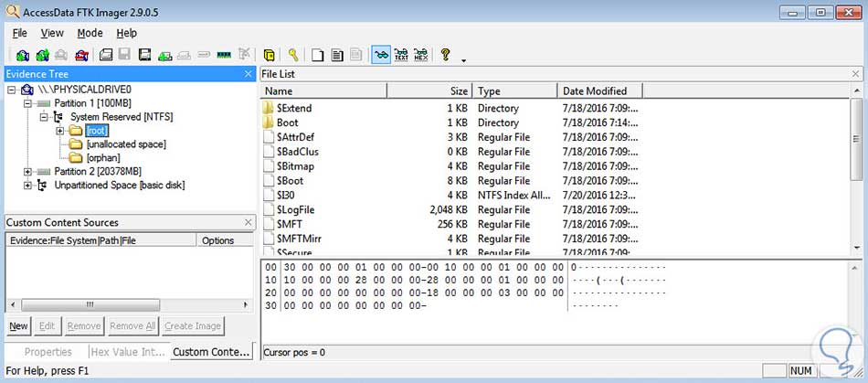This screenshot has height=383, width=868.
Task: Select [unallocated space] in Evidence Tree
Action: [126, 144]
